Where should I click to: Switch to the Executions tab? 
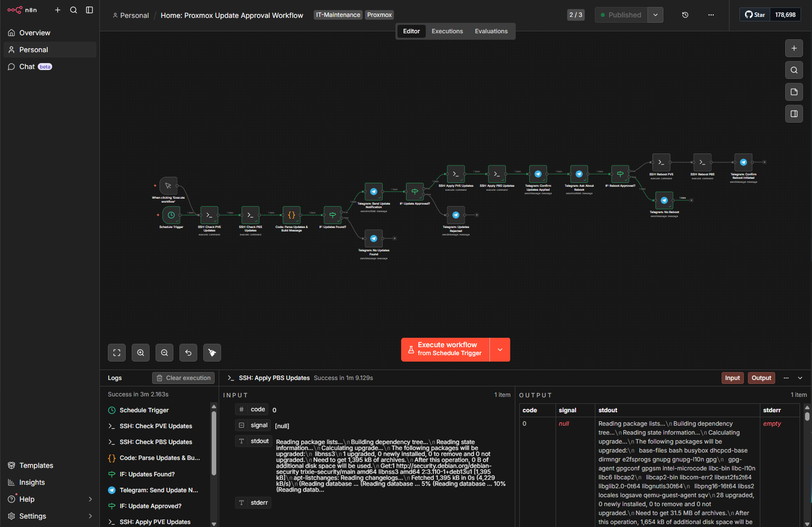tap(447, 31)
